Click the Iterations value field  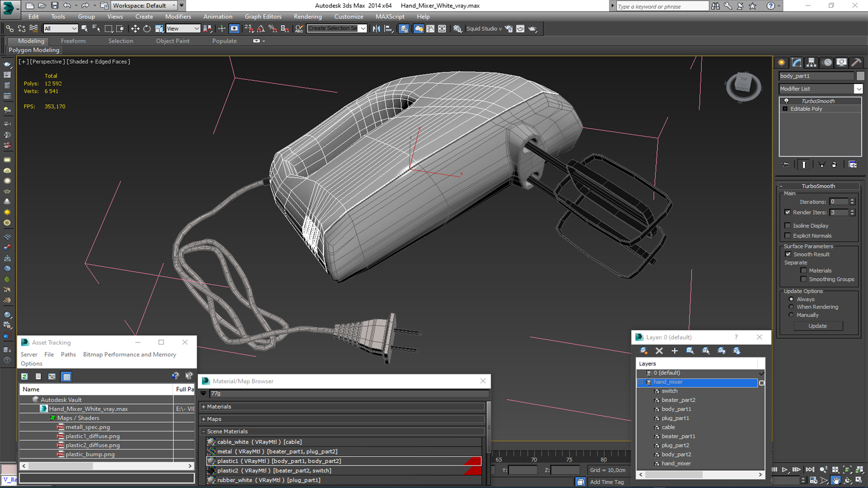pyautogui.click(x=839, y=202)
